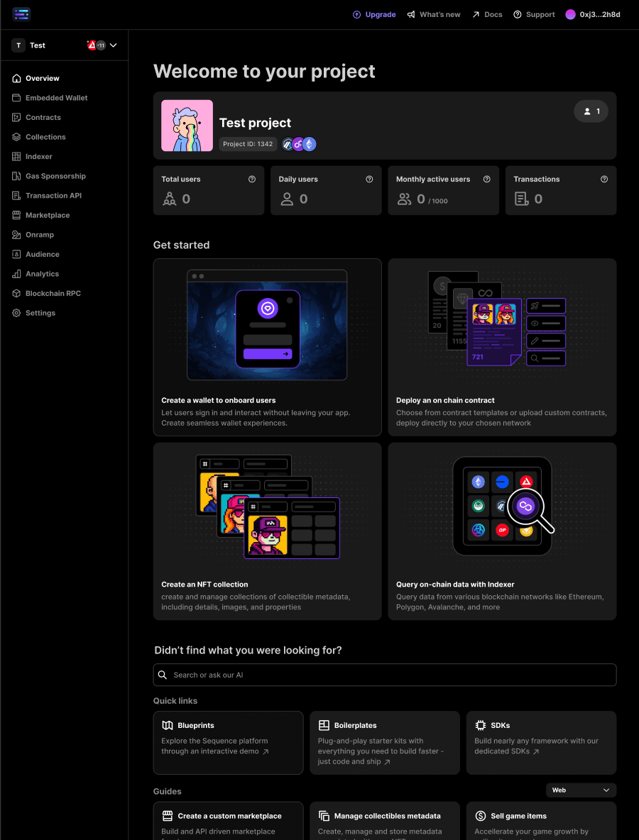Viewport: 639px width, 840px height.
Task: Click the Total users people icon
Action: click(170, 199)
